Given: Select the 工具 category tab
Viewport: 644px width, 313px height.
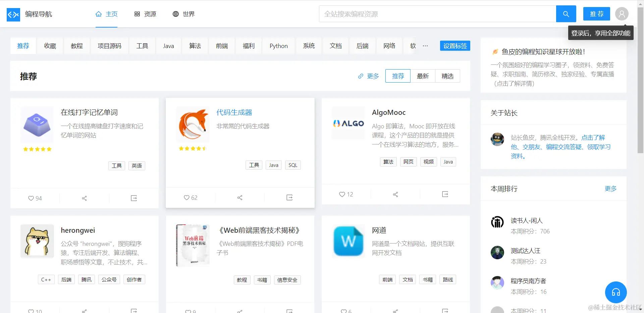Looking at the screenshot, I should pos(142,46).
